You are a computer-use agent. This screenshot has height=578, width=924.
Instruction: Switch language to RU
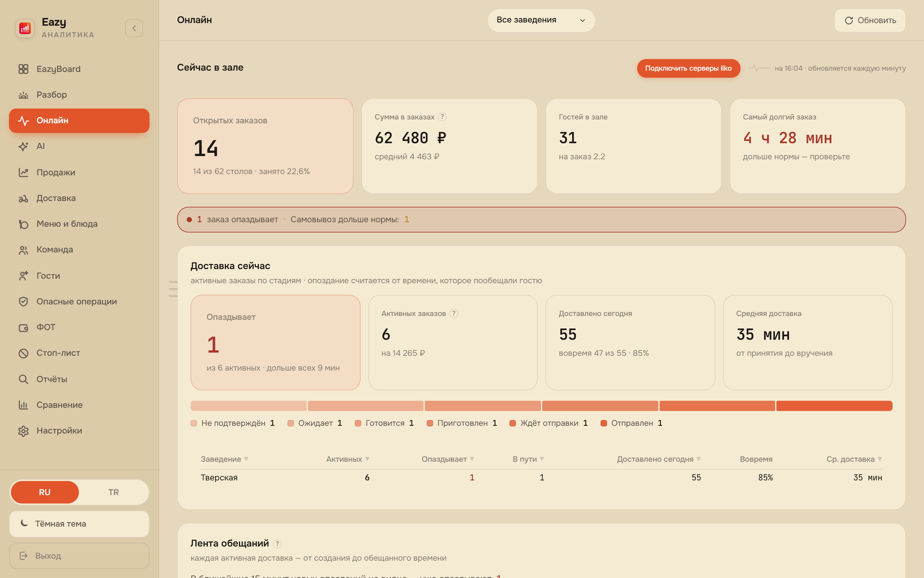pyautogui.click(x=45, y=492)
